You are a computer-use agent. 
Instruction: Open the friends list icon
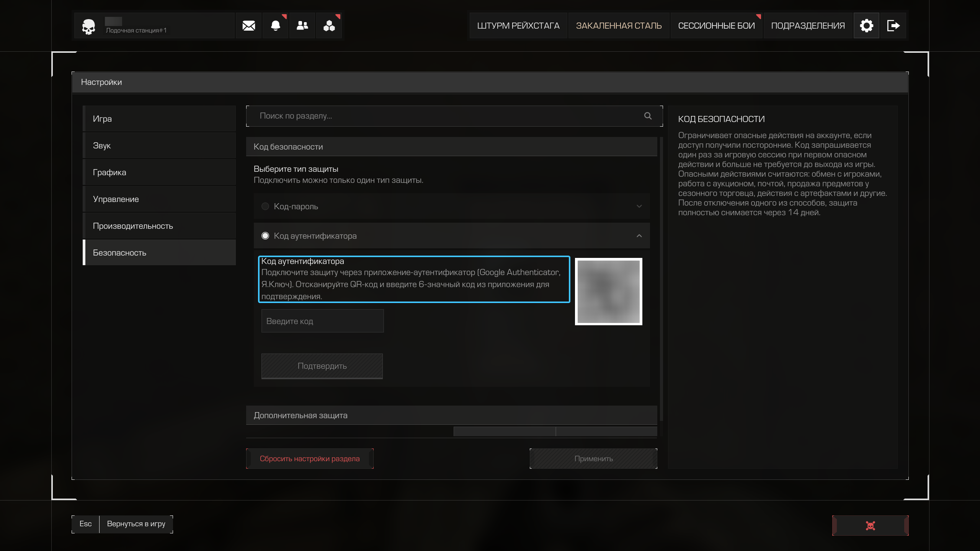pos(302,26)
